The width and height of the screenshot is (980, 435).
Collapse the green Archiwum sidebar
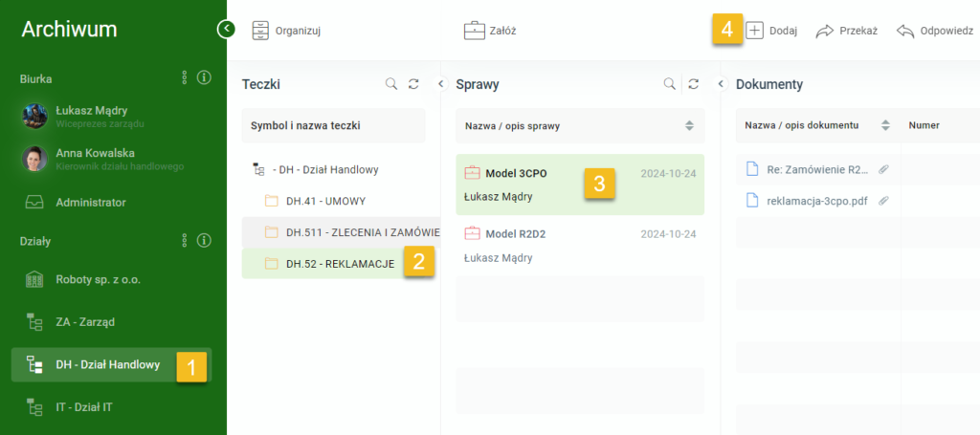coord(226,29)
